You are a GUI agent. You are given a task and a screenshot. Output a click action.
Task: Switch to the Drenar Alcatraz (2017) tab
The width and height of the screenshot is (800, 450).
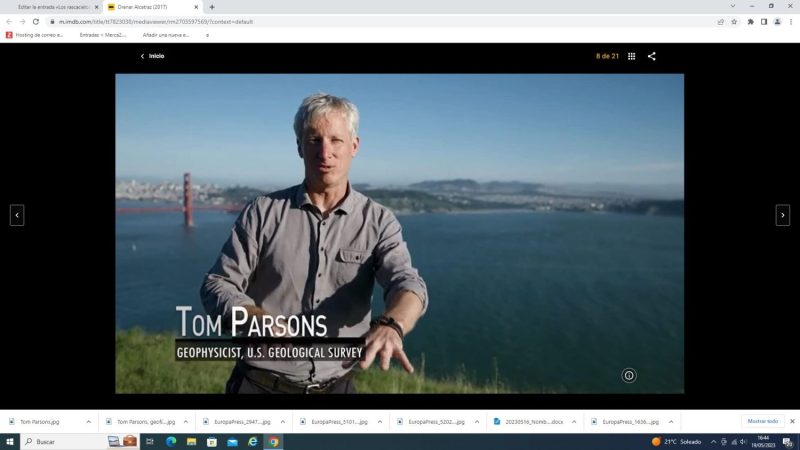(x=150, y=6)
